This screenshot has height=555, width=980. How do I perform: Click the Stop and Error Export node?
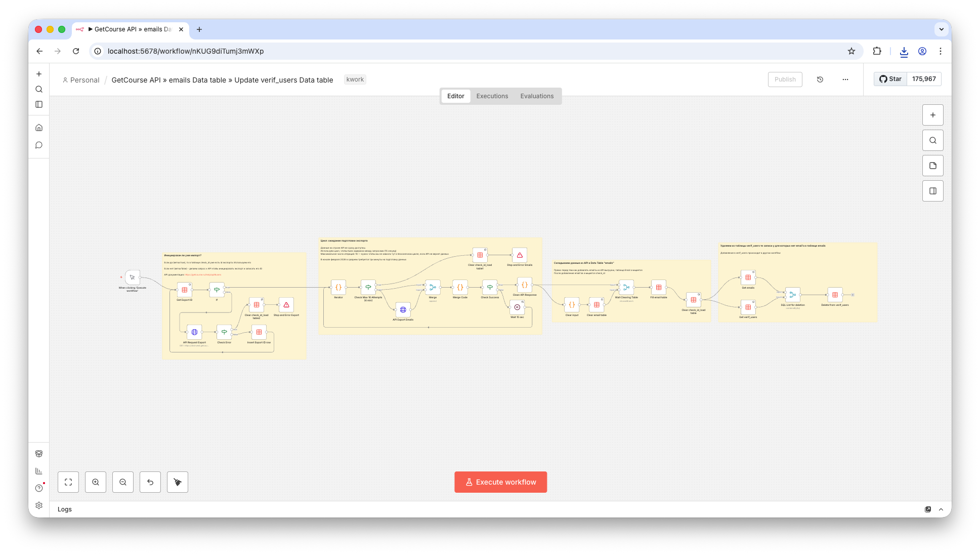click(286, 305)
